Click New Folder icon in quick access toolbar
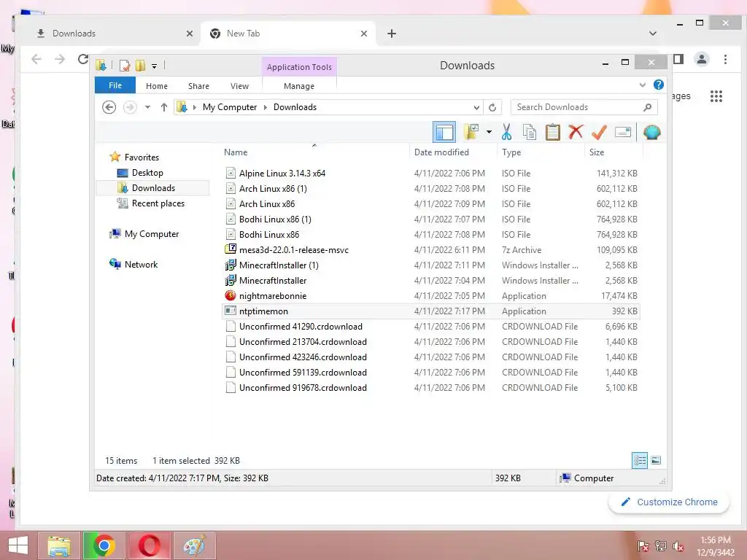 click(x=140, y=66)
